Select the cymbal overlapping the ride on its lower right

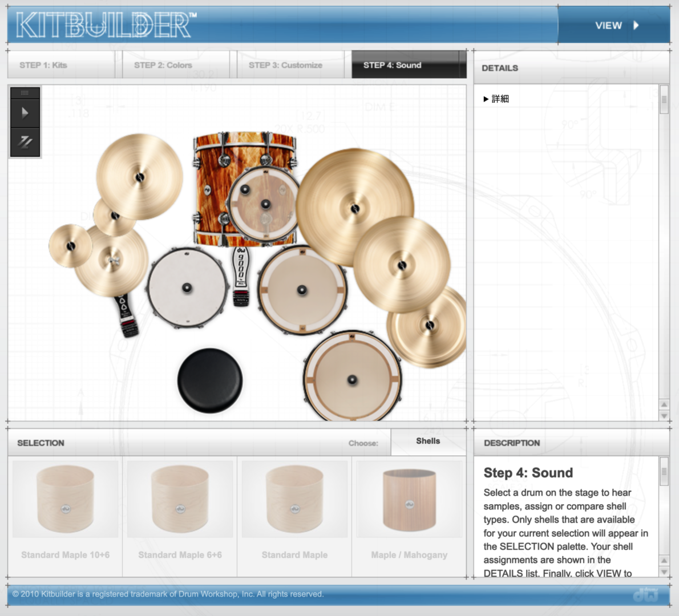click(x=402, y=265)
